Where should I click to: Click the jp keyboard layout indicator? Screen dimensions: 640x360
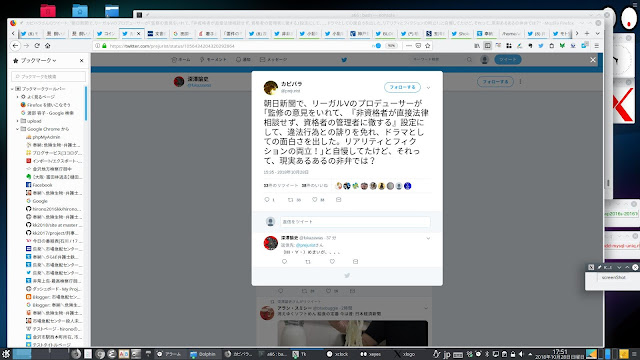[447, 354]
